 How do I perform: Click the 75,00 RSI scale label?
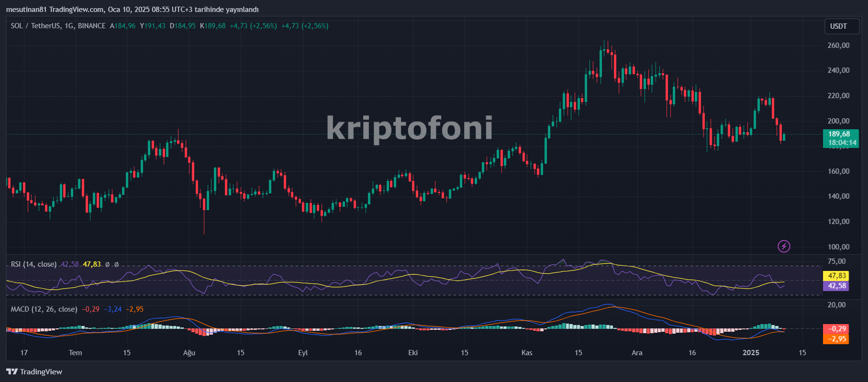click(836, 261)
